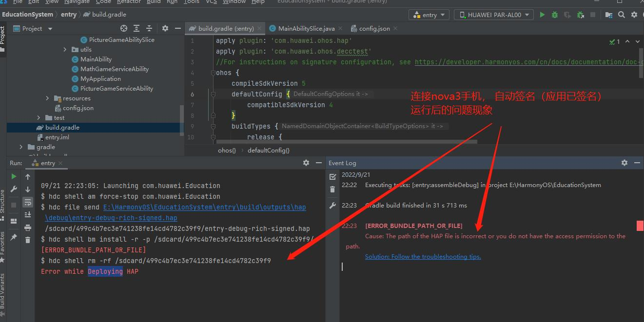Hide the Event Log panel

(637, 163)
